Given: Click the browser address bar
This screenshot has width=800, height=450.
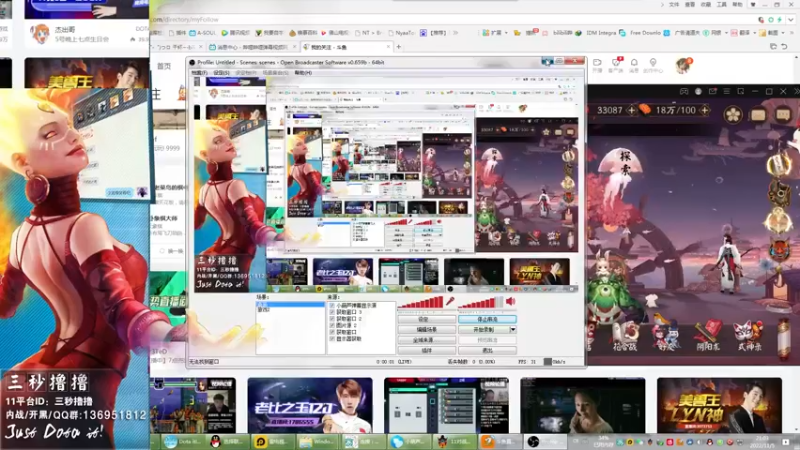Looking at the screenshot, I should coord(449,19).
